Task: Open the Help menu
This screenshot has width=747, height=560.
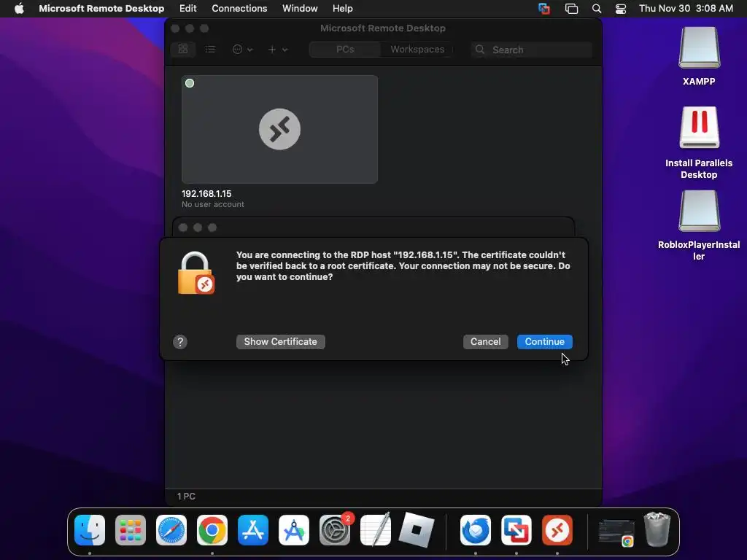Action: (343, 9)
